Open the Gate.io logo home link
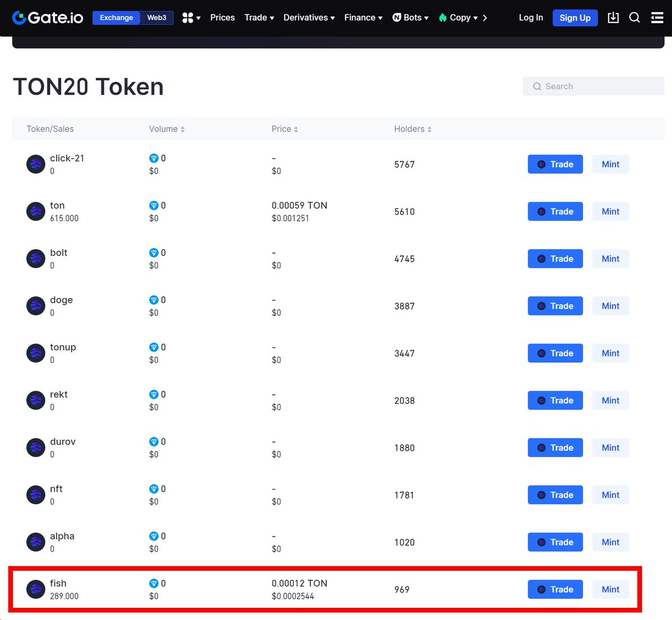Image resolution: width=672 pixels, height=620 pixels. tap(48, 18)
